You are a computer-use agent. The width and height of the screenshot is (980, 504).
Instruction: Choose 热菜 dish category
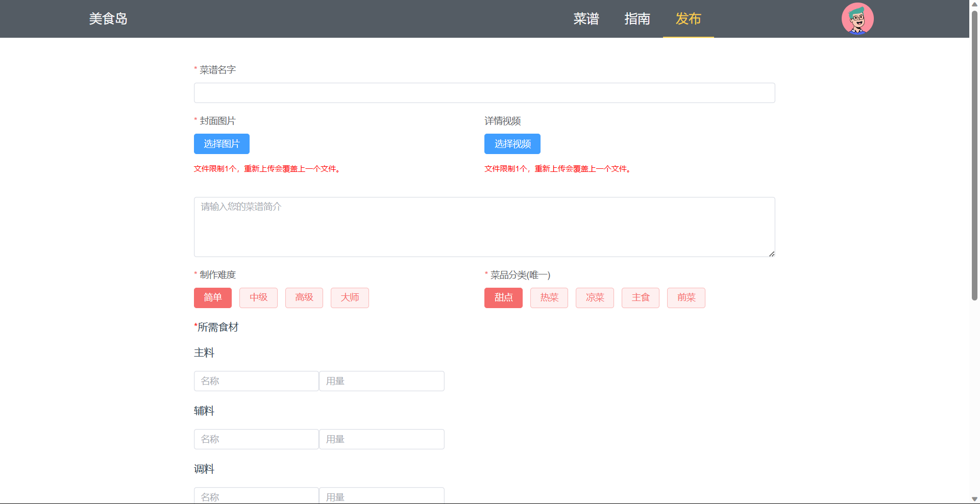pos(549,298)
